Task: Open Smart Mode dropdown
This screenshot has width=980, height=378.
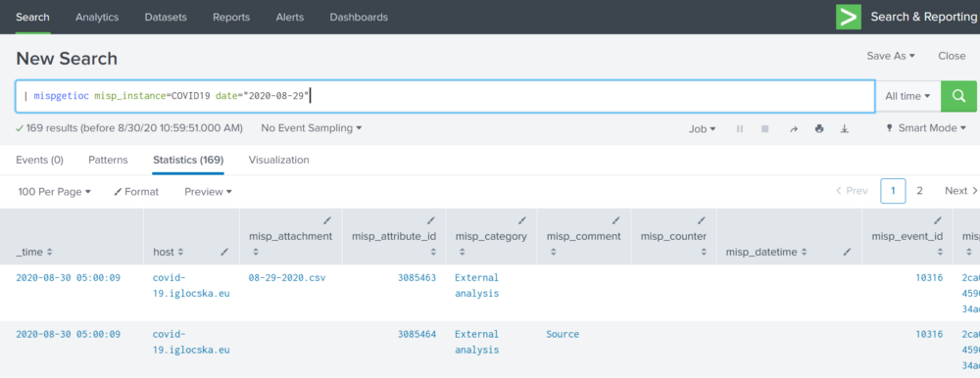Action: coord(926,128)
